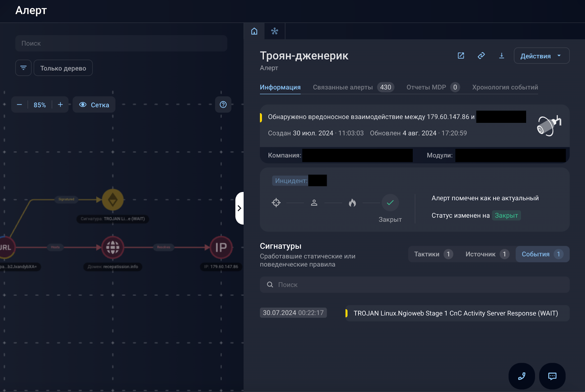Switch to the Информация tab

(x=280, y=87)
